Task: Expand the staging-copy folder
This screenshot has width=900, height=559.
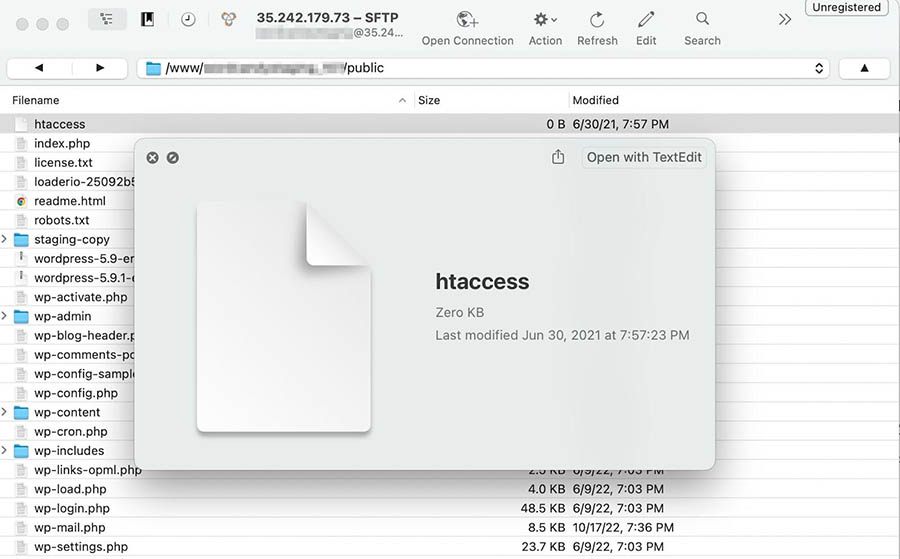Action: point(5,240)
